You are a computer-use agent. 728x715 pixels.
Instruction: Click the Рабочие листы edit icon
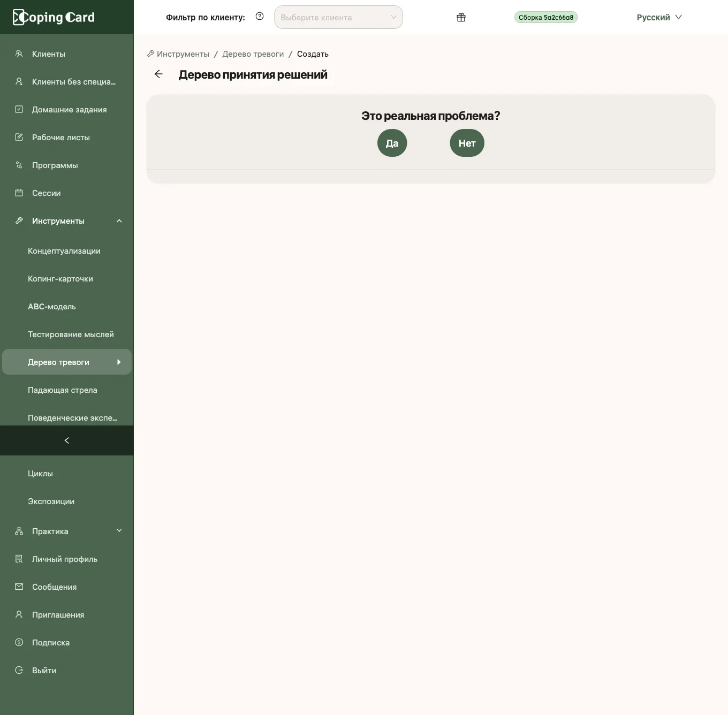19,137
